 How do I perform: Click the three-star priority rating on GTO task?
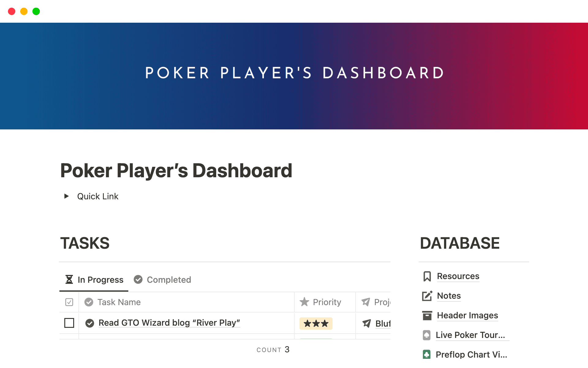pyautogui.click(x=316, y=324)
